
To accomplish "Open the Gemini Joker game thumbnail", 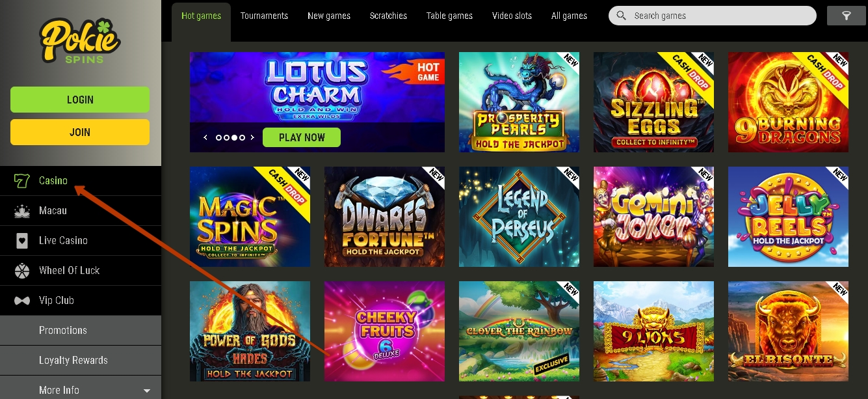I will point(653,217).
